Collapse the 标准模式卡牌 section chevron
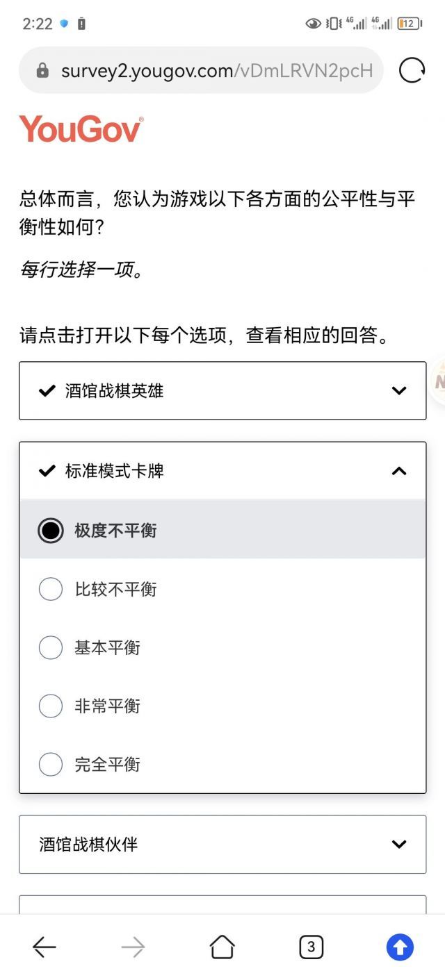Image resolution: width=445 pixels, height=980 pixels. pos(399,471)
